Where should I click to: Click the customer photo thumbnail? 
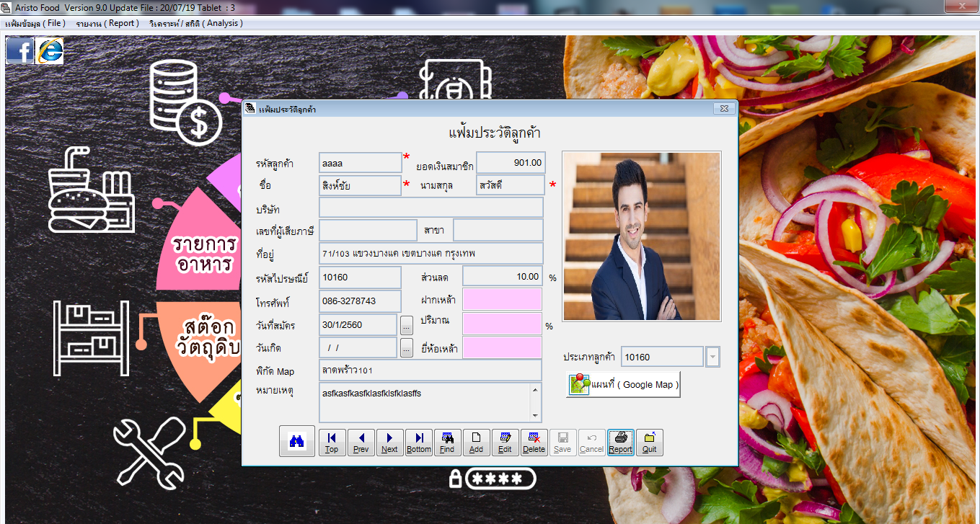pyautogui.click(x=642, y=236)
